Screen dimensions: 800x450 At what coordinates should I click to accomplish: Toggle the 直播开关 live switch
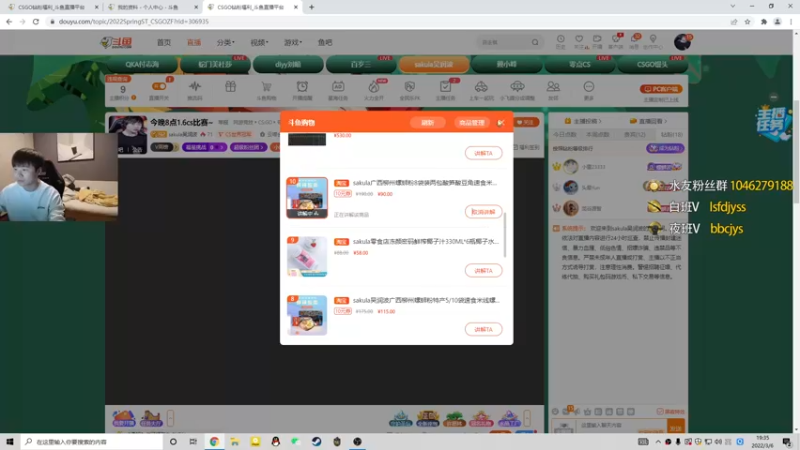click(159, 87)
